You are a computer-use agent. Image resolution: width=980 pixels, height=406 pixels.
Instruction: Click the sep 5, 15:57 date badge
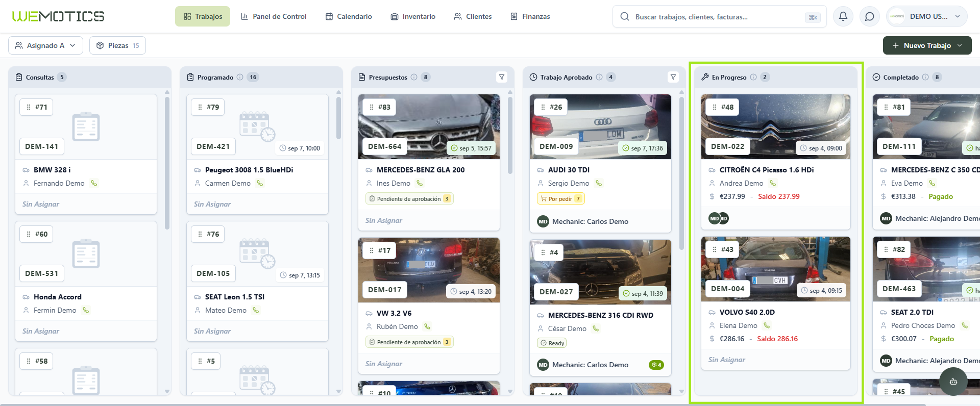[471, 148]
